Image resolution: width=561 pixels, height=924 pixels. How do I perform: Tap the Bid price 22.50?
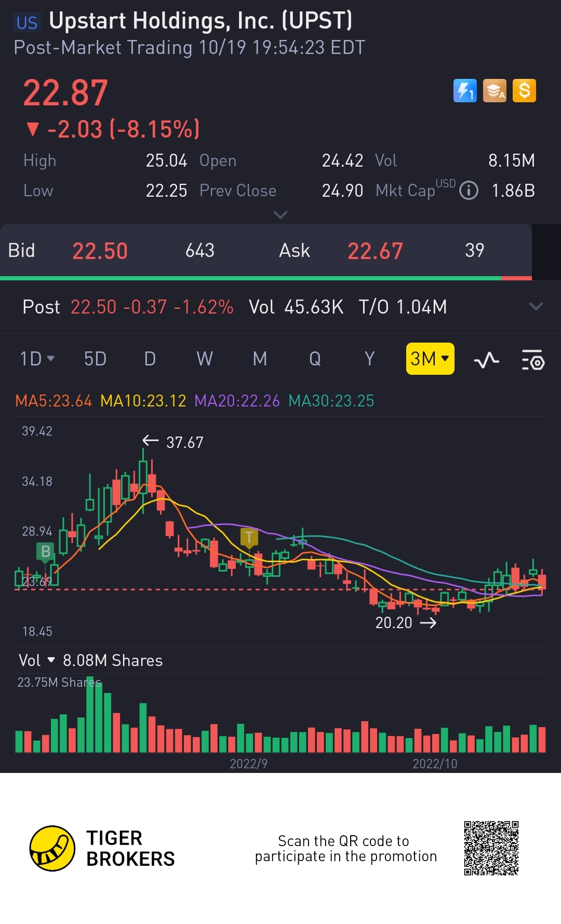pyautogui.click(x=100, y=251)
